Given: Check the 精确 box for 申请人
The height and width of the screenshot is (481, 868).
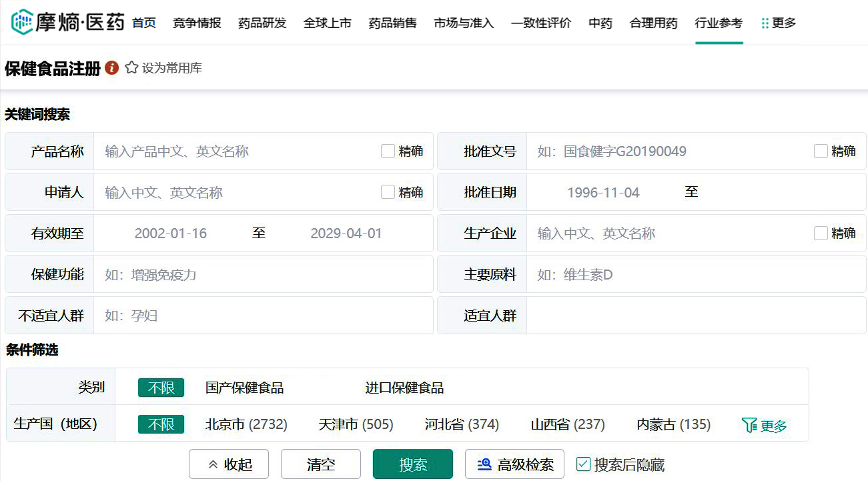Looking at the screenshot, I should tap(388, 193).
